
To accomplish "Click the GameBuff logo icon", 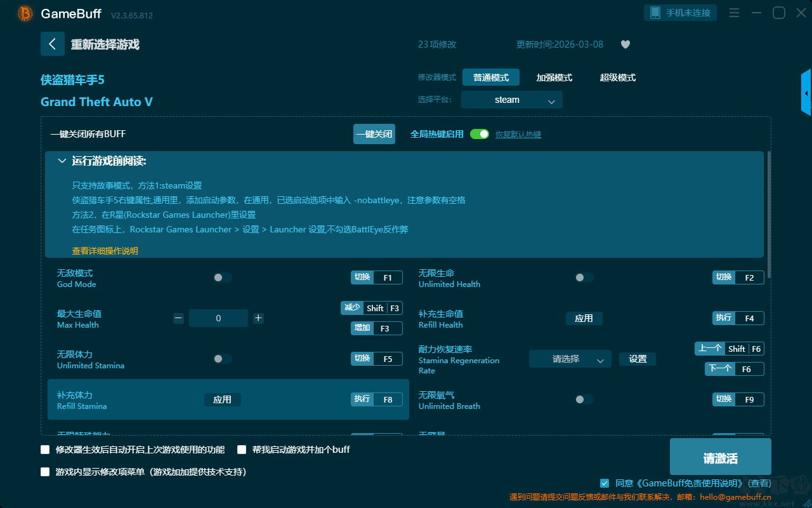I will click(25, 13).
